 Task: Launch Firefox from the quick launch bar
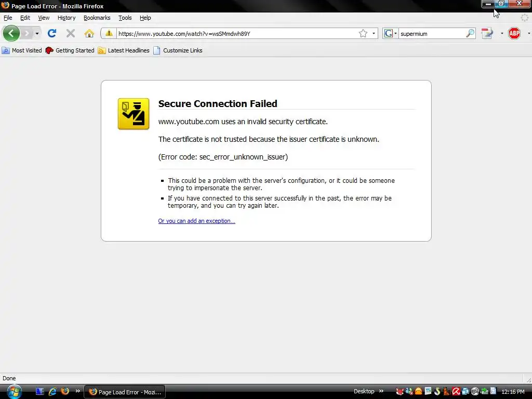65,391
